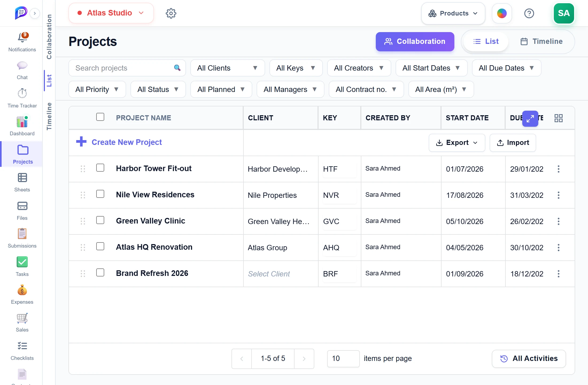Viewport: 588px width, 385px height.
Task: Open the Products menu
Action: (453, 13)
